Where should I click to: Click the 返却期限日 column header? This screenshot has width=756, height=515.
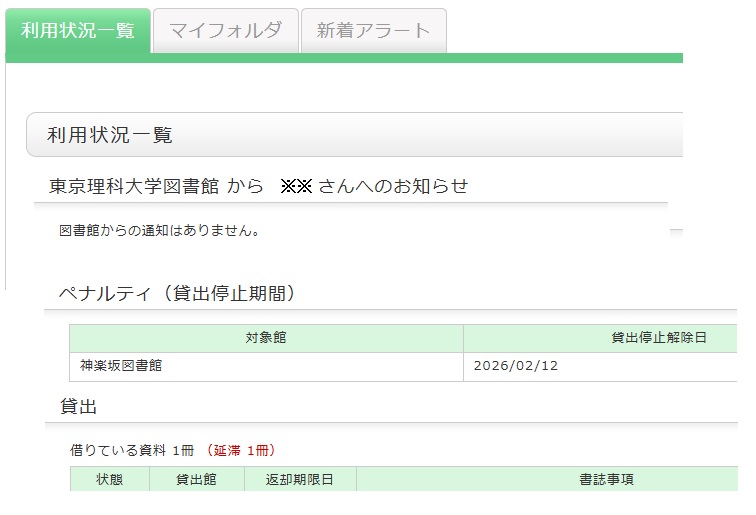[x=299, y=479]
